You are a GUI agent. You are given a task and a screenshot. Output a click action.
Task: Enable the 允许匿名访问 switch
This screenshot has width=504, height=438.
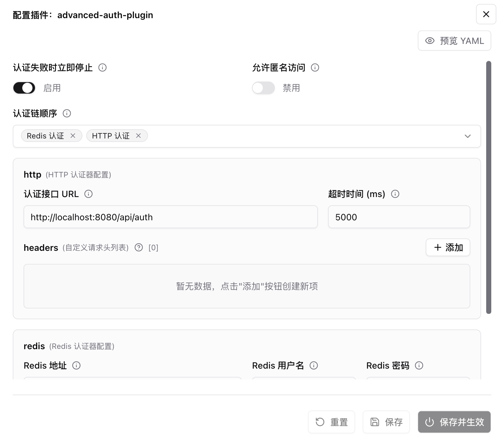(263, 88)
